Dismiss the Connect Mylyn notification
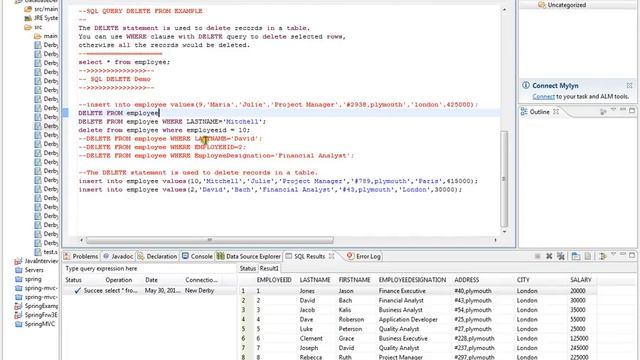640x360 pixels. click(x=629, y=85)
